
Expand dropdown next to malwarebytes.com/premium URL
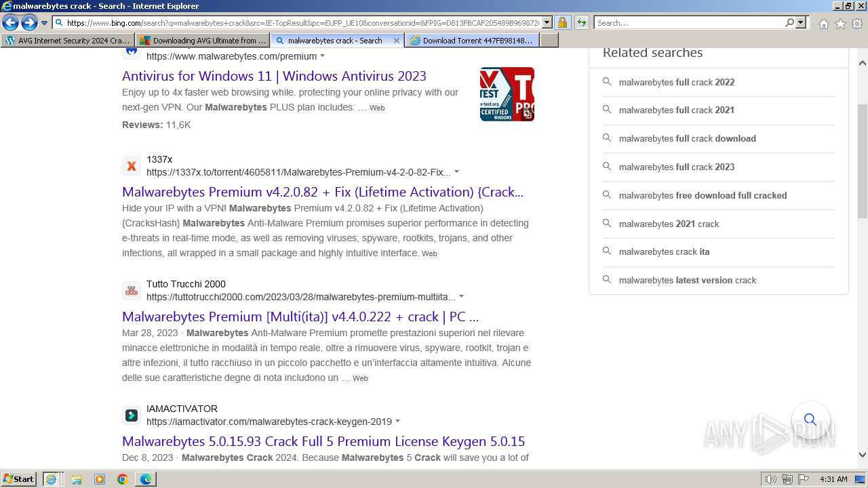coord(322,56)
